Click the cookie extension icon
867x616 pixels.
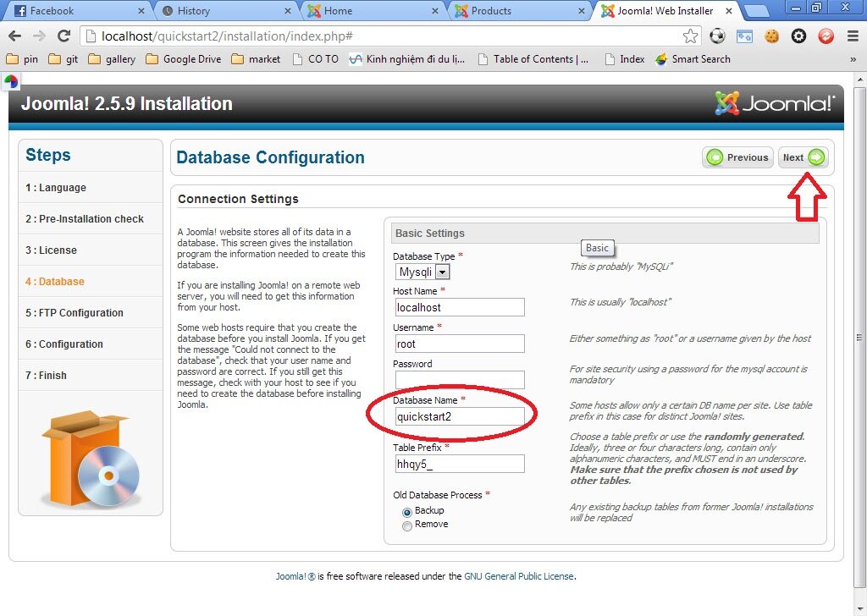pyautogui.click(x=771, y=36)
